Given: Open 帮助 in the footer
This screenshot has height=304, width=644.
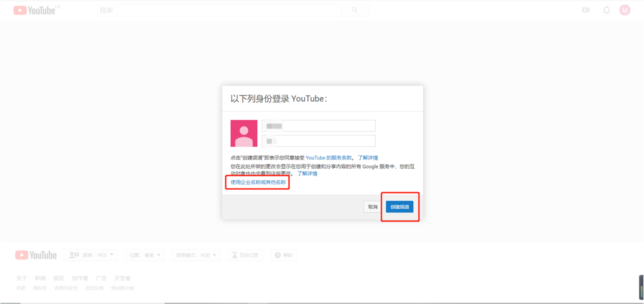Looking at the screenshot, I should point(284,255).
